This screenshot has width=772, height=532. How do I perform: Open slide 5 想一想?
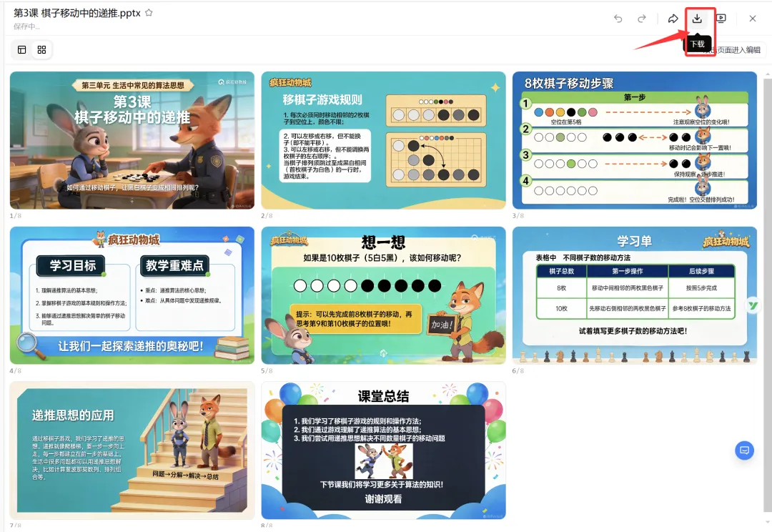coord(383,295)
